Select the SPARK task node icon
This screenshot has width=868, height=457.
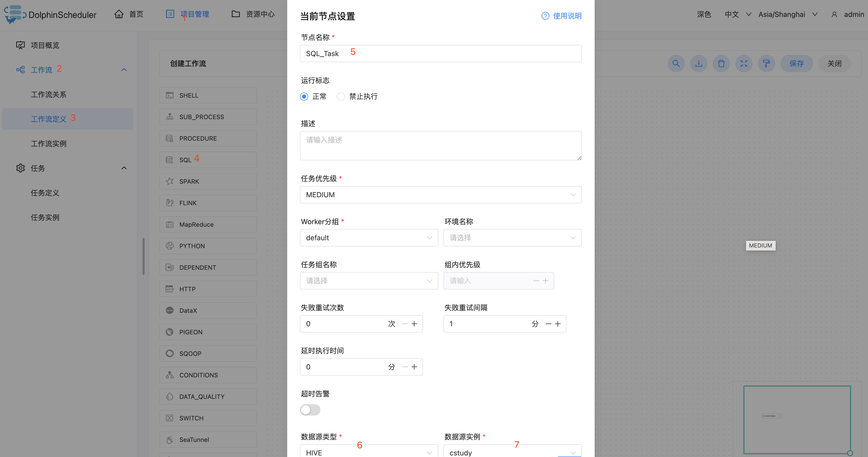pos(169,181)
